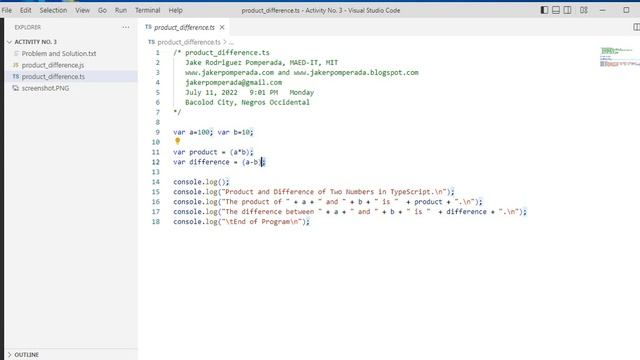The width and height of the screenshot is (640, 360).
Task: Click line number 9 in gutter
Action: click(x=158, y=132)
